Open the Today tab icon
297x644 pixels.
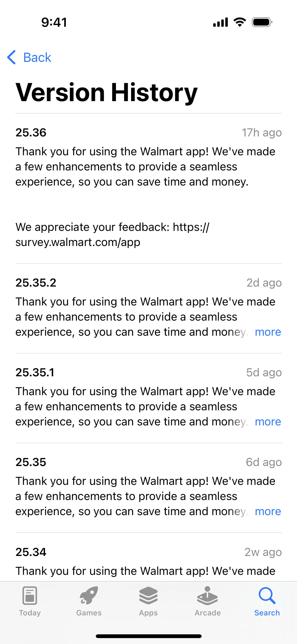click(x=30, y=595)
